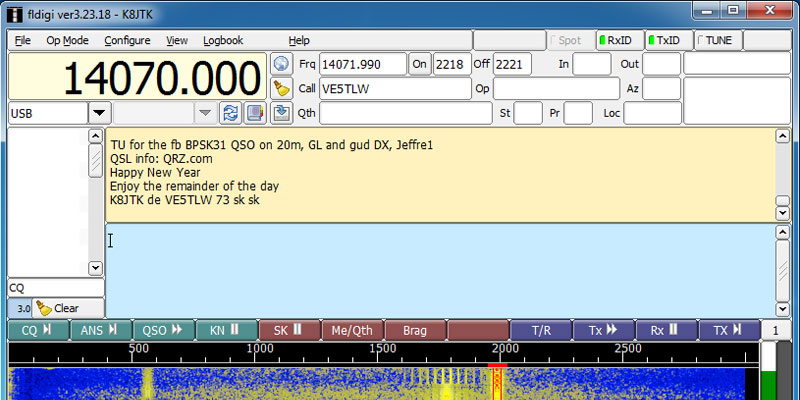
Task: Click the Clear button with broom
Action: pyautogui.click(x=57, y=308)
